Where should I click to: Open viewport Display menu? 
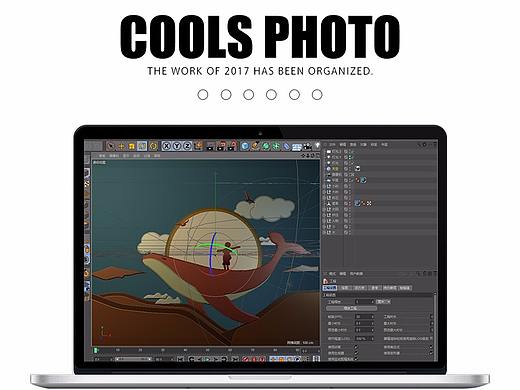tap(126, 156)
